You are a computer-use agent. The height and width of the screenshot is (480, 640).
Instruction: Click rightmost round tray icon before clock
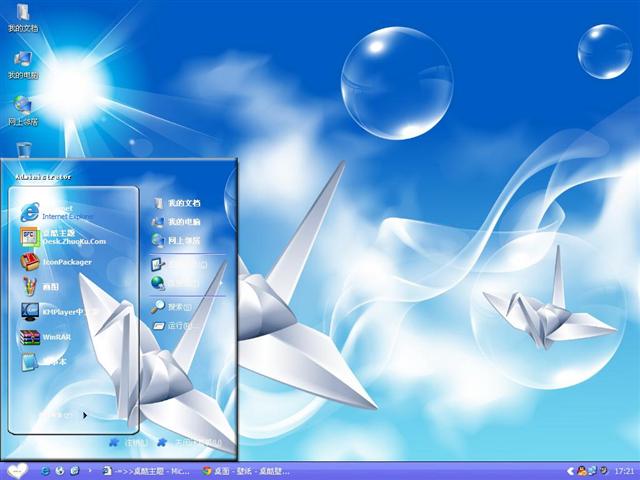pyautogui.click(x=604, y=471)
